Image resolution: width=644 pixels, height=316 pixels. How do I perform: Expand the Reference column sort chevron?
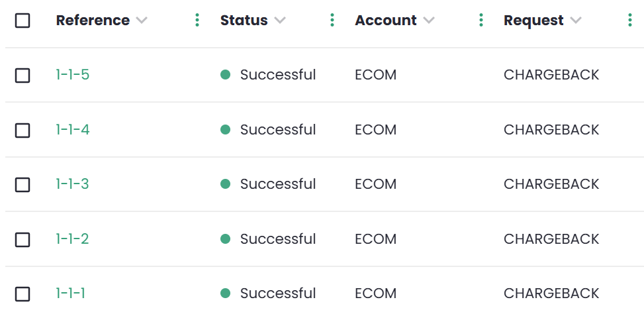pos(141,21)
